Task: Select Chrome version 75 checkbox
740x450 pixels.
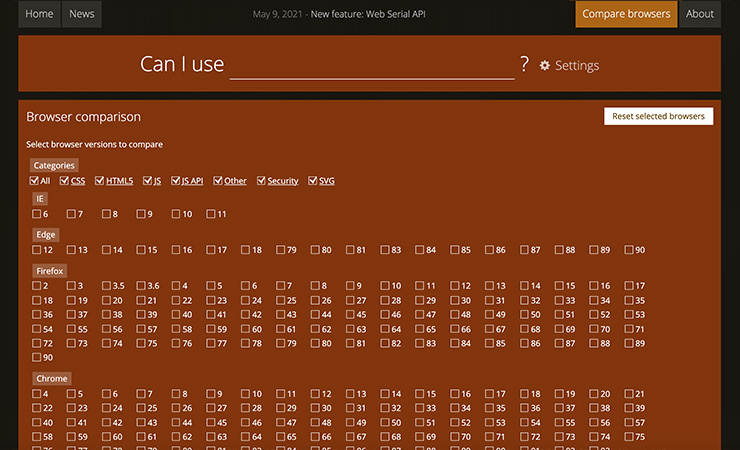Action: point(629,436)
